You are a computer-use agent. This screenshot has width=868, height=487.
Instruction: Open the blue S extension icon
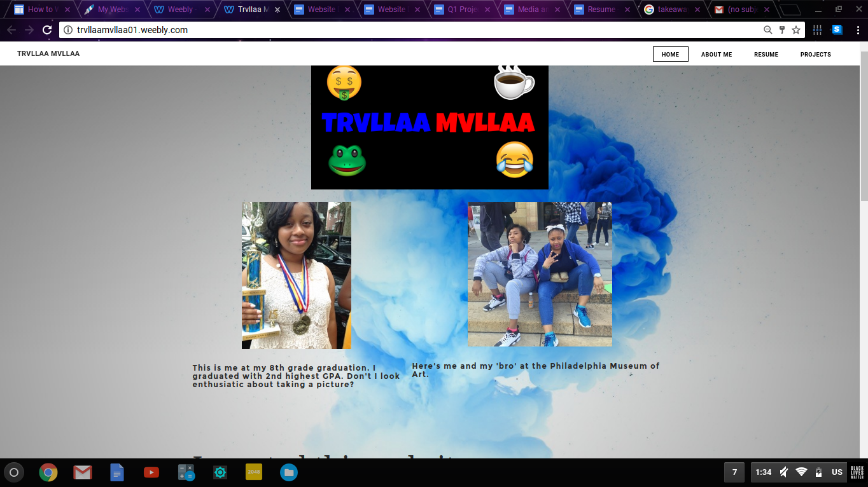coord(837,30)
